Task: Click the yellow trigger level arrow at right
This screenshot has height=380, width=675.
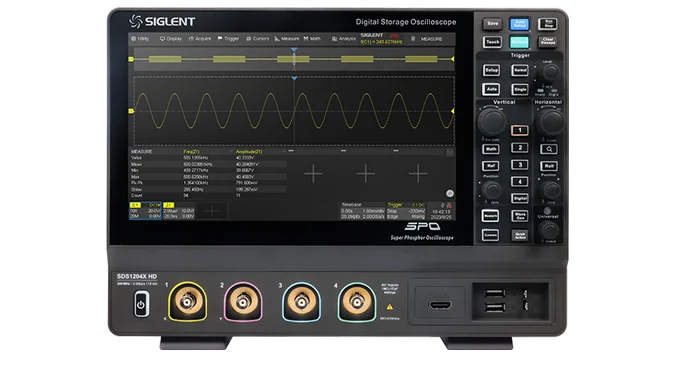Action: click(452, 111)
